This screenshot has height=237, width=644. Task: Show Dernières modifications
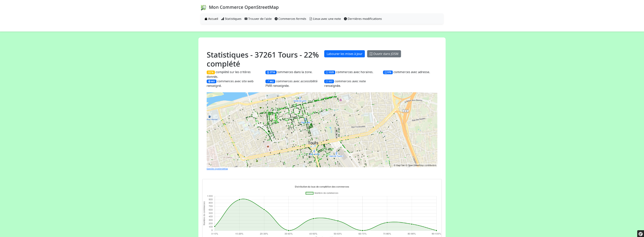pyautogui.click(x=363, y=19)
